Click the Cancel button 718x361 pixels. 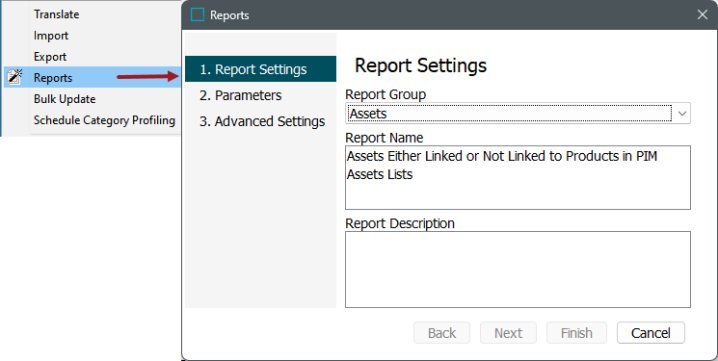[651, 333]
